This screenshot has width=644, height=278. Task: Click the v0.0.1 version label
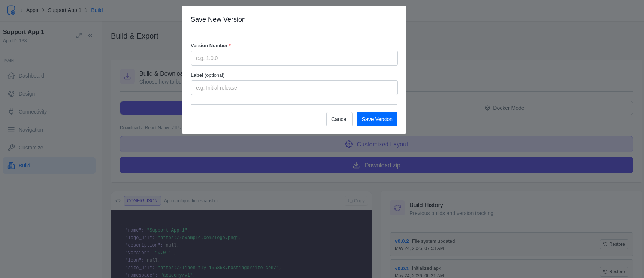402,269
